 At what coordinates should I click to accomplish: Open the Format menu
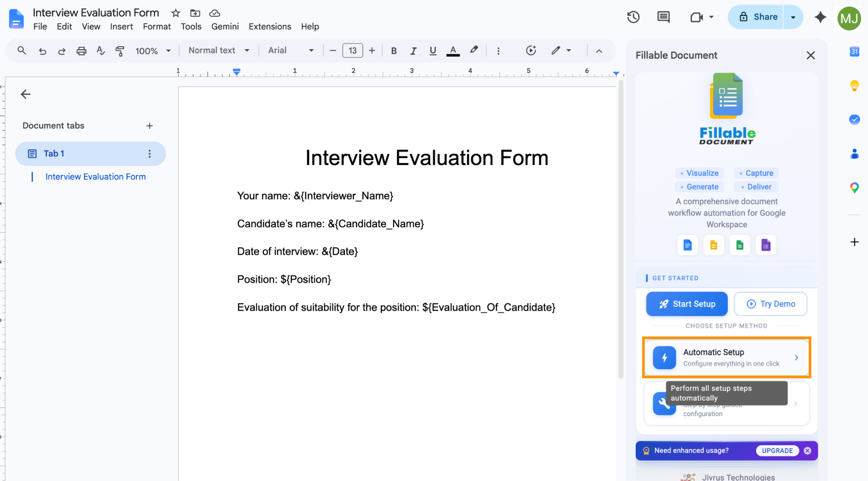157,26
